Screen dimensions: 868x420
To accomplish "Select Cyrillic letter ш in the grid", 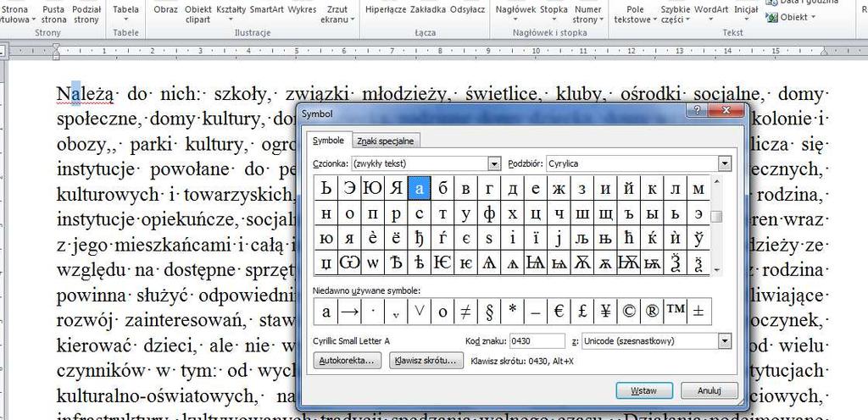I will tap(581, 213).
